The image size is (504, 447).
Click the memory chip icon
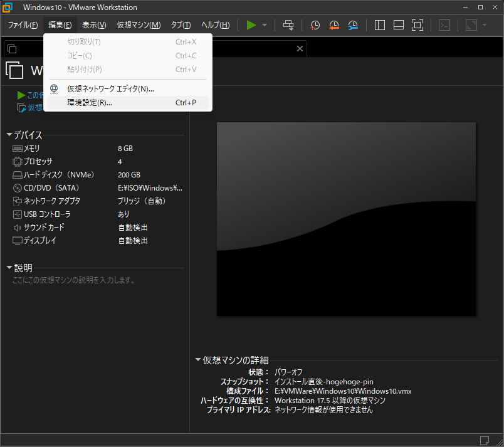[18, 149]
